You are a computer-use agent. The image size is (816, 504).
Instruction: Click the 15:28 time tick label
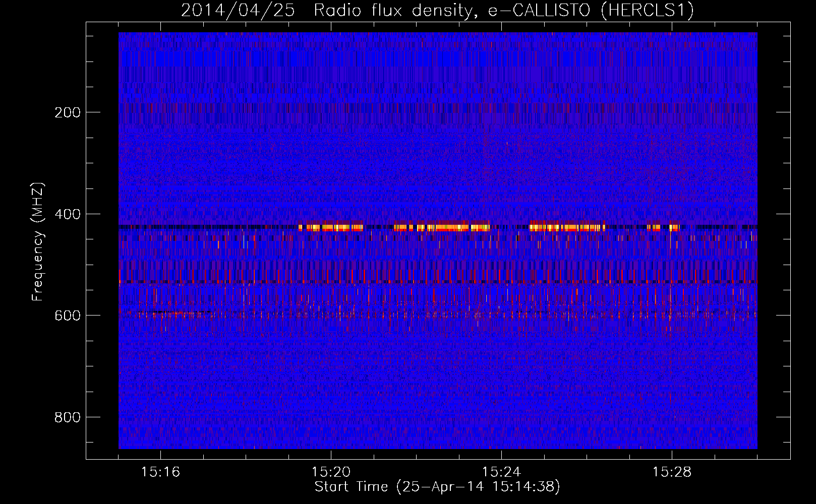click(x=672, y=472)
